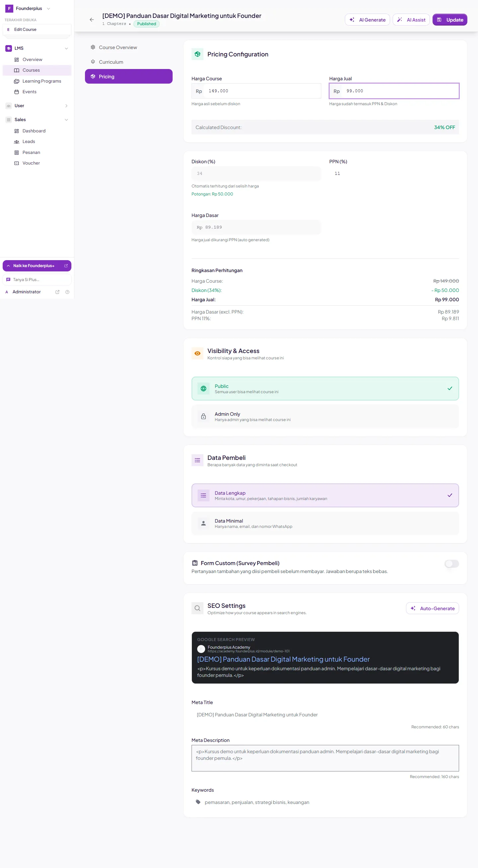The image size is (478, 868).
Task: Click the Learning Programs icon
Action: point(17,81)
